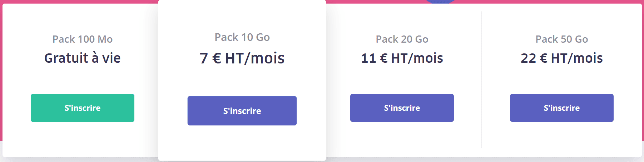Click the vertical divider before Pack 50 Go
The image size is (644, 162).
click(x=482, y=79)
